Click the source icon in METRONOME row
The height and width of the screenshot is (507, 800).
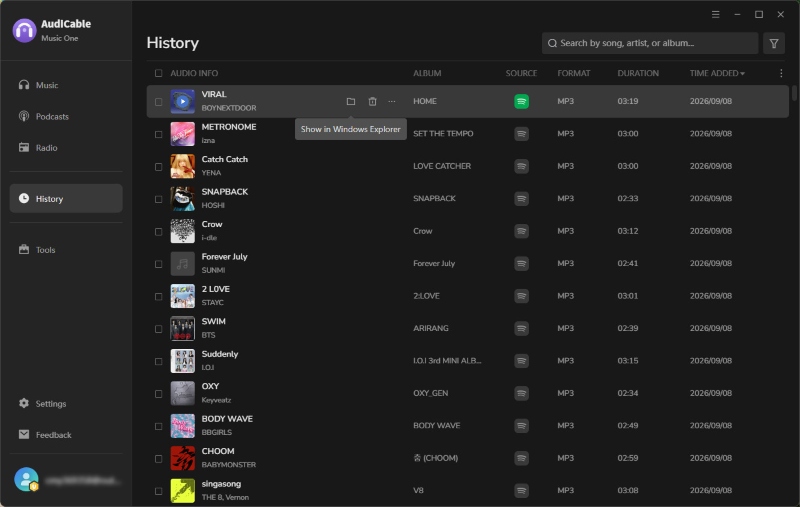[521, 134]
